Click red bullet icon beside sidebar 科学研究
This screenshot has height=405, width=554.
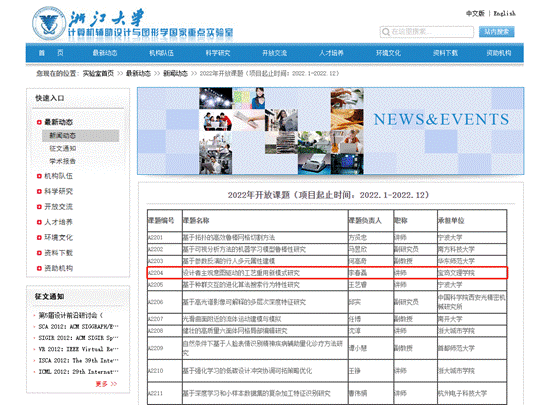tap(39, 192)
